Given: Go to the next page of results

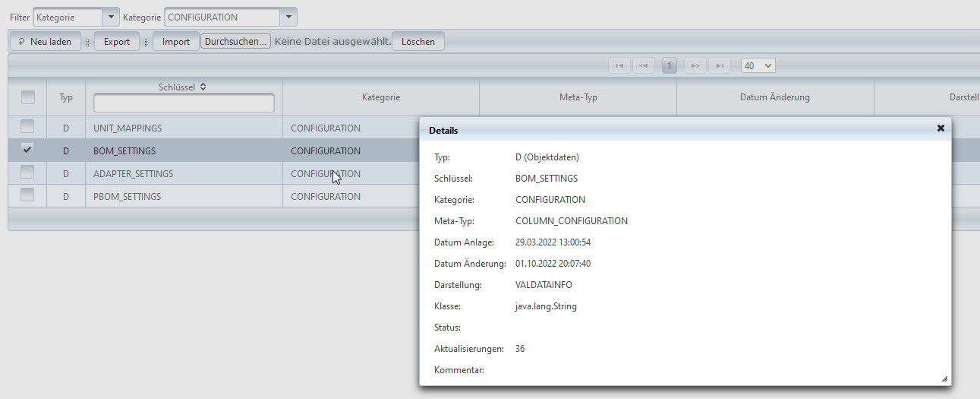Looking at the screenshot, I should pyautogui.click(x=695, y=66).
